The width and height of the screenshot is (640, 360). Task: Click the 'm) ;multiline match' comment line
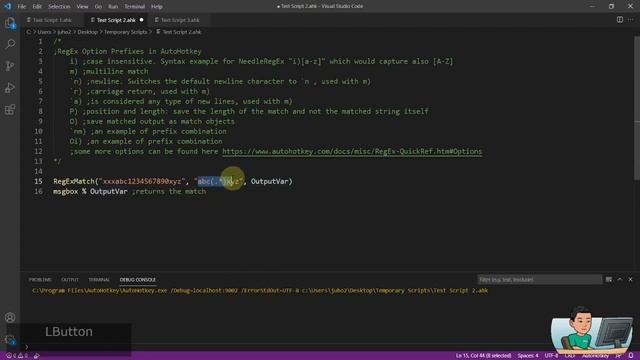(x=109, y=71)
